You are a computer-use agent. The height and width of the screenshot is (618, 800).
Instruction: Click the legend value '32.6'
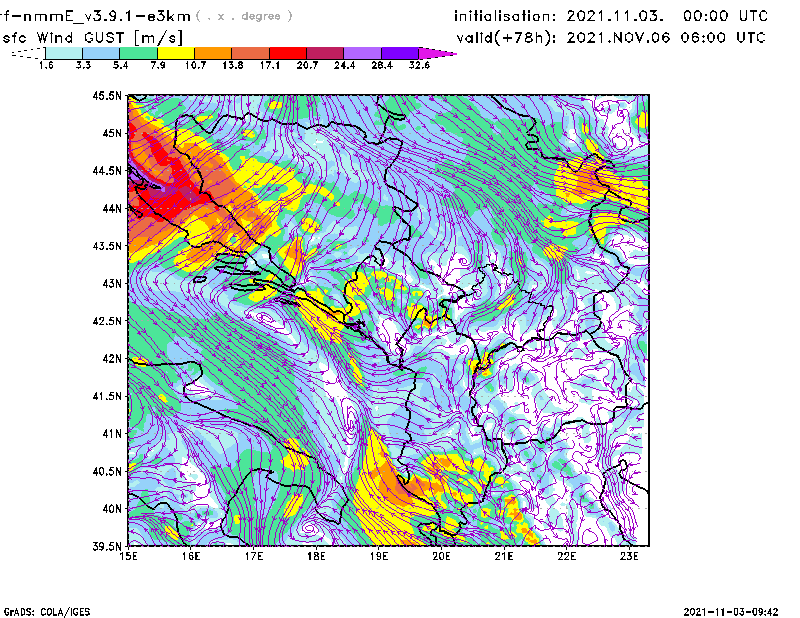(x=419, y=65)
